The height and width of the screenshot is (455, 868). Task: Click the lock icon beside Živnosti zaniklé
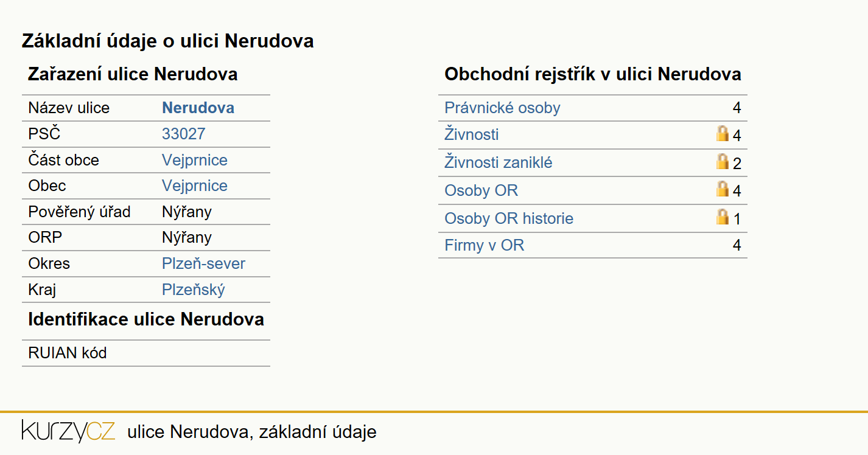(723, 161)
